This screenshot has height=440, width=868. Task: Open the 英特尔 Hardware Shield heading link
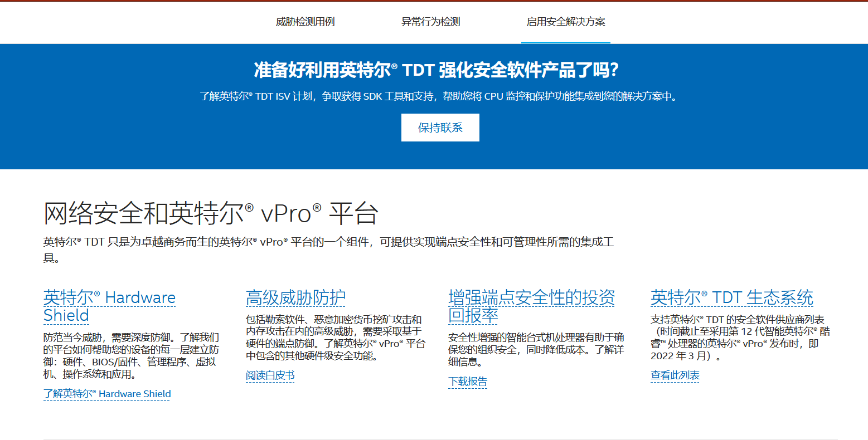(x=109, y=306)
